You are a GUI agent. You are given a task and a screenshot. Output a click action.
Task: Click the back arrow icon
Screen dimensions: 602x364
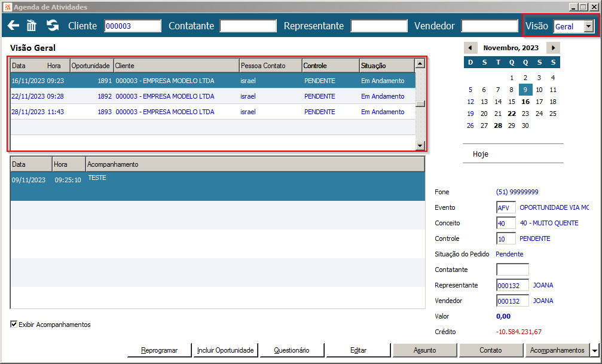point(13,26)
